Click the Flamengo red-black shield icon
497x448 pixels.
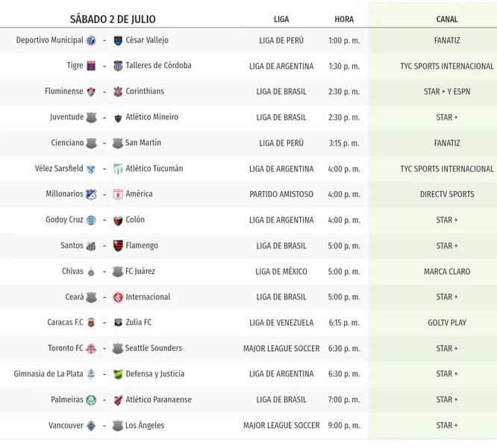click(118, 246)
